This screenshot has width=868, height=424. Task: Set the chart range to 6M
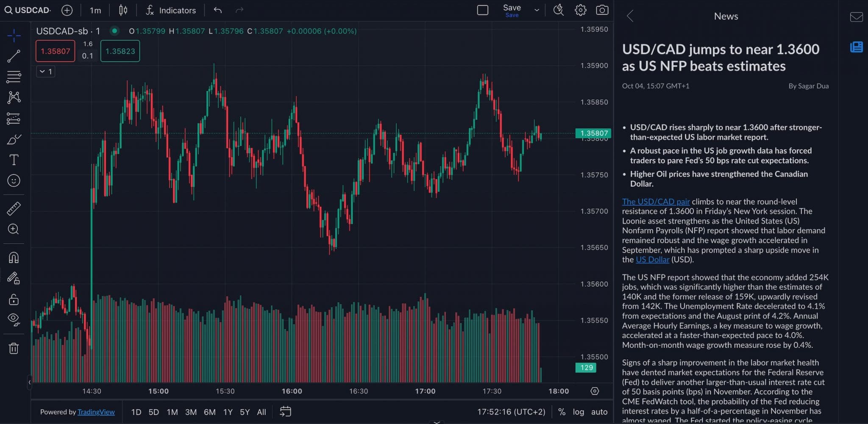point(209,412)
